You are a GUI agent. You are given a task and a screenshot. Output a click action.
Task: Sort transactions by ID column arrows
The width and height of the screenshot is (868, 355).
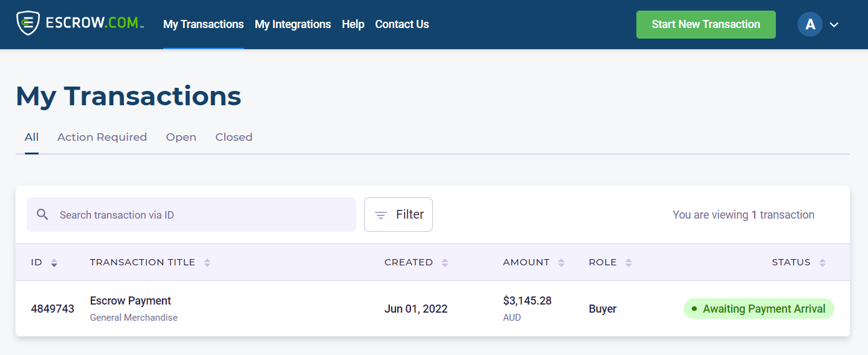click(54, 263)
